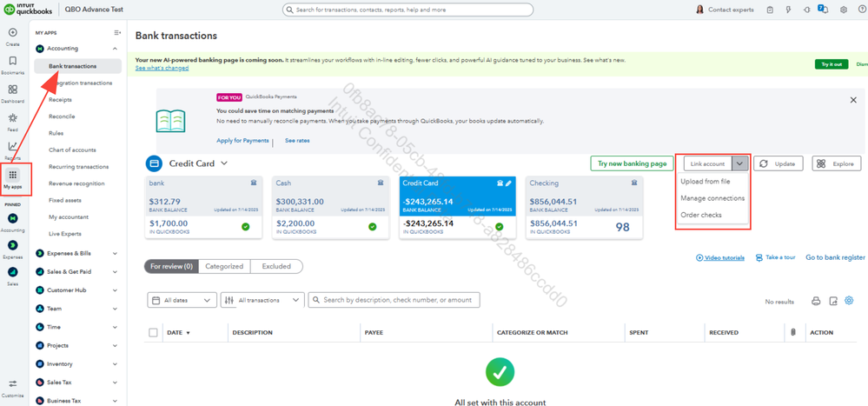868x406 pixels.
Task: Open table settings gear above Action column
Action: pyautogui.click(x=849, y=300)
